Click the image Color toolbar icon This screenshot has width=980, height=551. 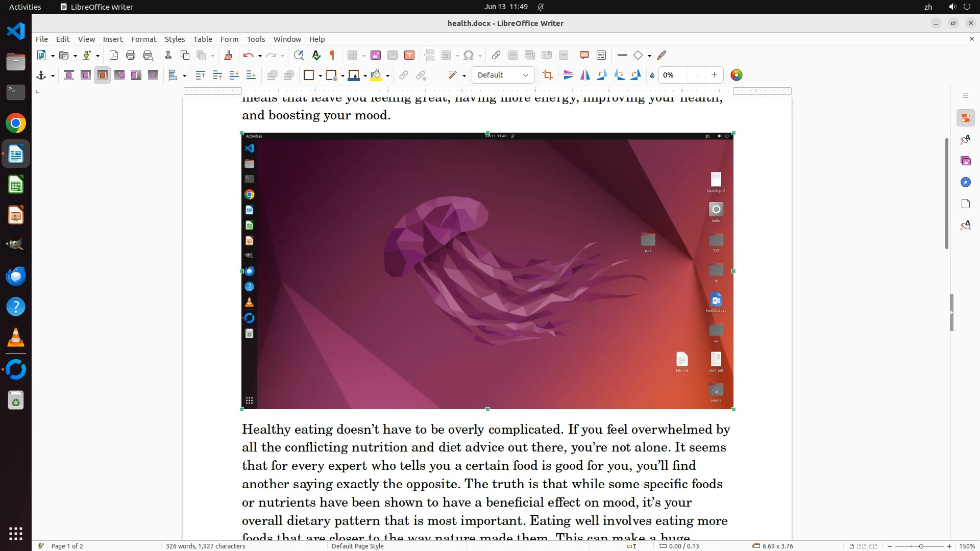coord(736,76)
